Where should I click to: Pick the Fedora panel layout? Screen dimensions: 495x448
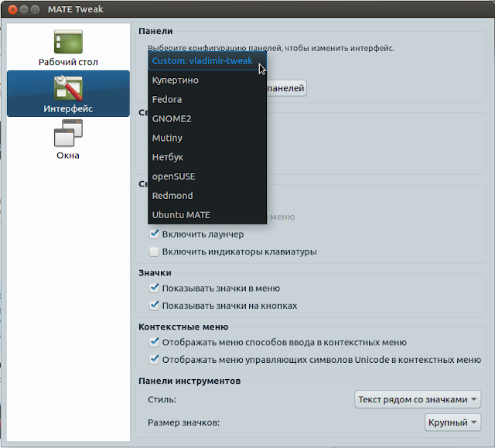(x=207, y=100)
